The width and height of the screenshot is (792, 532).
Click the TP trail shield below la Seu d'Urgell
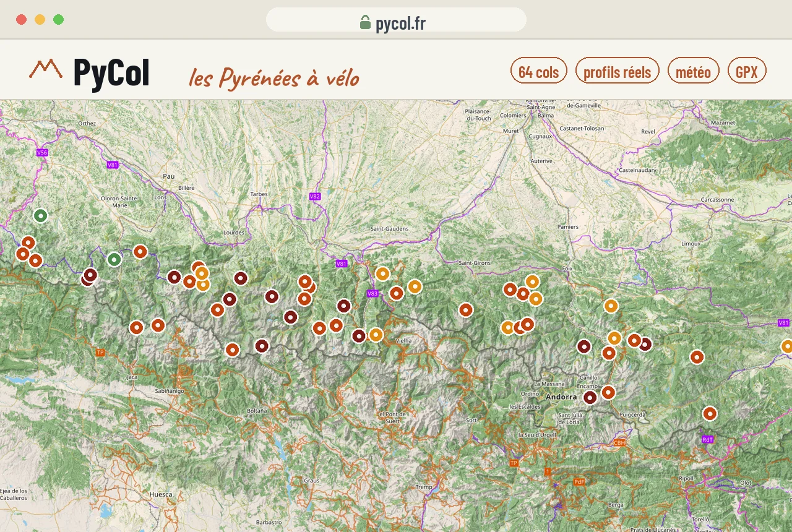pos(514,463)
